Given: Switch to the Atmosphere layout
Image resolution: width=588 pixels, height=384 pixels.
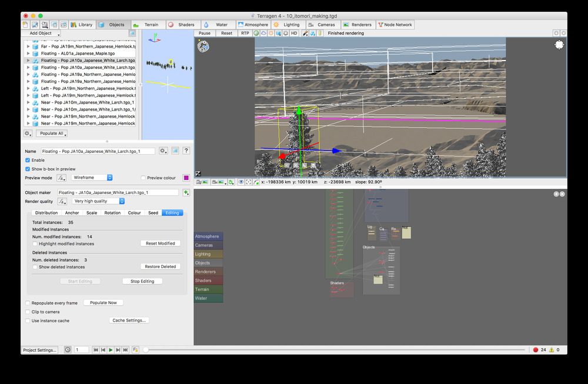Looking at the screenshot, I should click(x=253, y=25).
